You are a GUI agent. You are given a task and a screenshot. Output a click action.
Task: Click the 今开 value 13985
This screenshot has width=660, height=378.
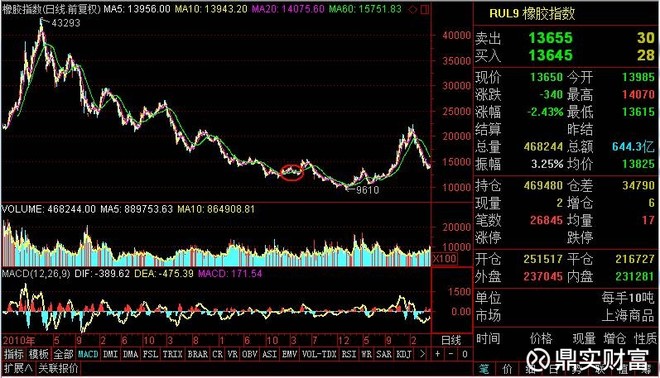coord(638,77)
